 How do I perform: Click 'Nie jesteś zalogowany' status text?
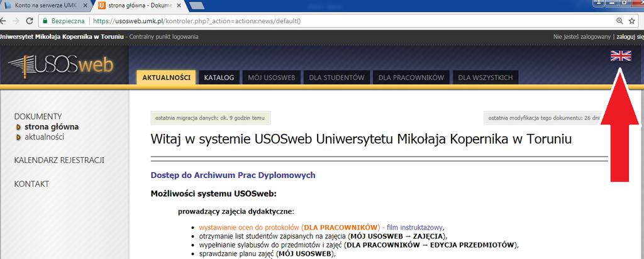click(x=582, y=36)
